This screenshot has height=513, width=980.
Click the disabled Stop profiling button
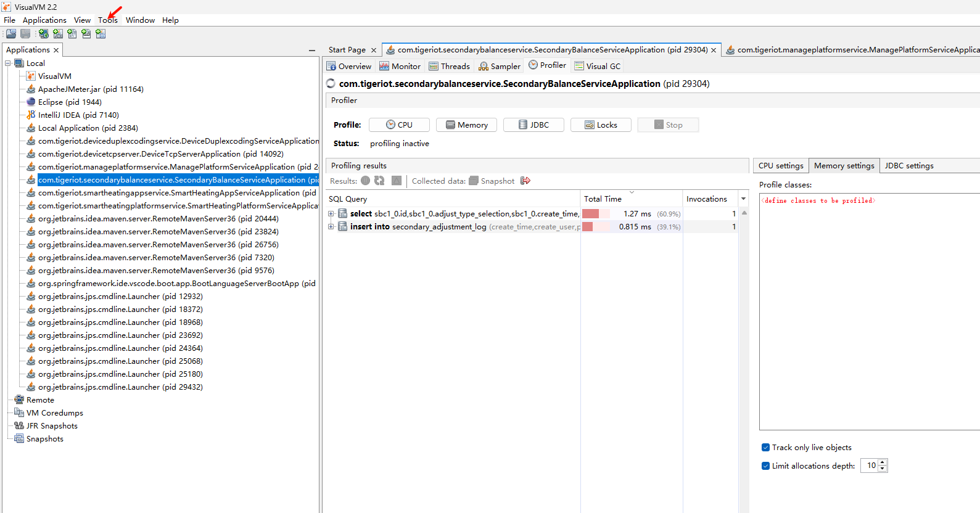(668, 125)
